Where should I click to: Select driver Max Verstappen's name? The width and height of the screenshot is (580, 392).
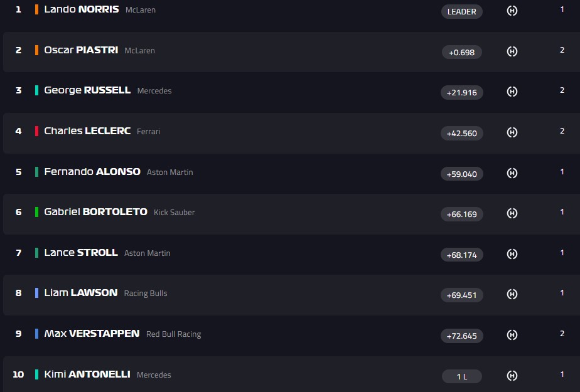pos(92,334)
